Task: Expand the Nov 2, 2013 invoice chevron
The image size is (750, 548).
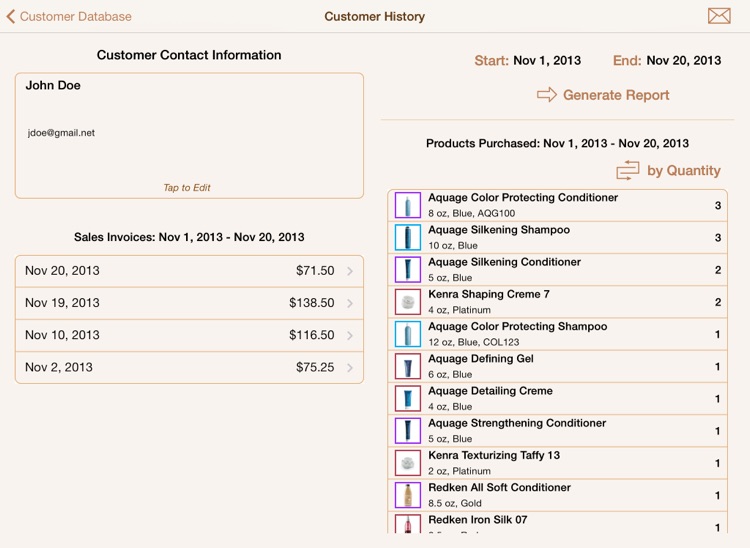Action: [350, 368]
